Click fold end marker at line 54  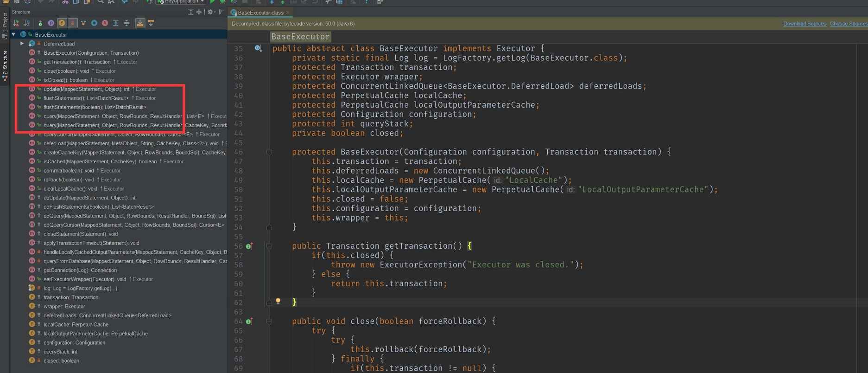click(269, 227)
